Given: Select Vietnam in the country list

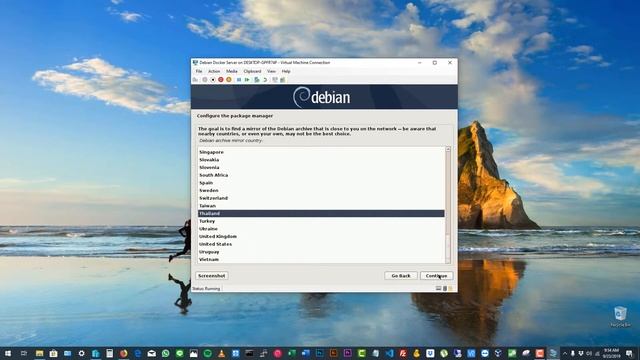Looking at the screenshot, I should (x=321, y=260).
